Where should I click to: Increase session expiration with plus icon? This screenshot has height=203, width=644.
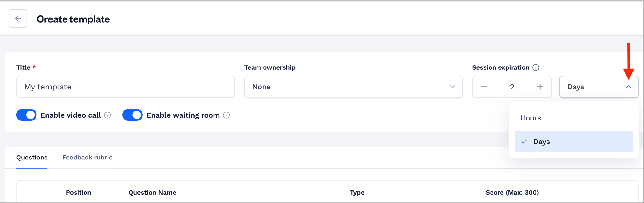tap(540, 87)
